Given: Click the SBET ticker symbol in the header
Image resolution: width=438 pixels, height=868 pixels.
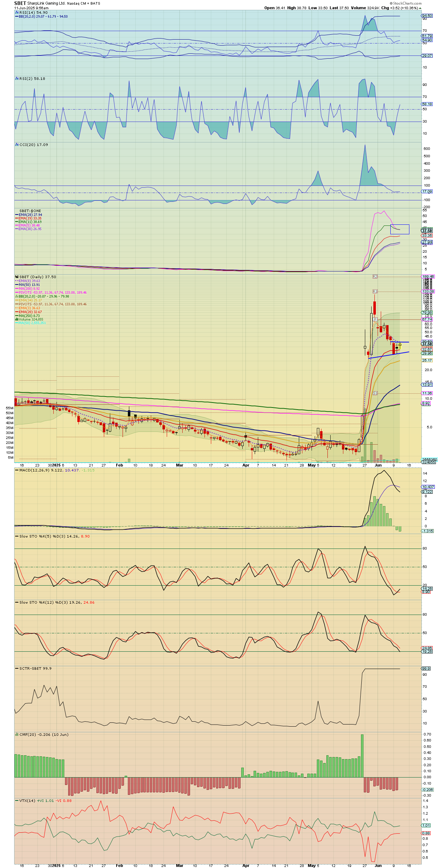Looking at the screenshot, I should [20, 3].
